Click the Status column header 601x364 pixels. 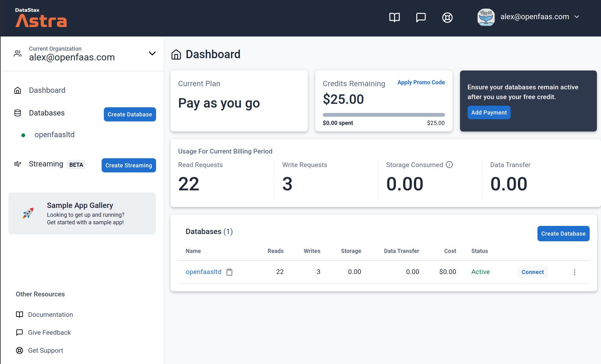click(x=480, y=251)
